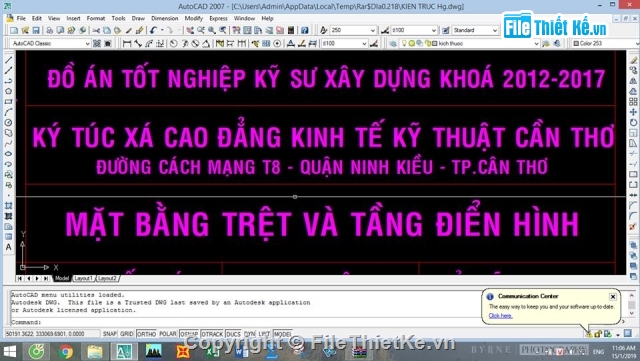Click the New drawing icon
This screenshot has height=361, width=640.
point(14,30)
